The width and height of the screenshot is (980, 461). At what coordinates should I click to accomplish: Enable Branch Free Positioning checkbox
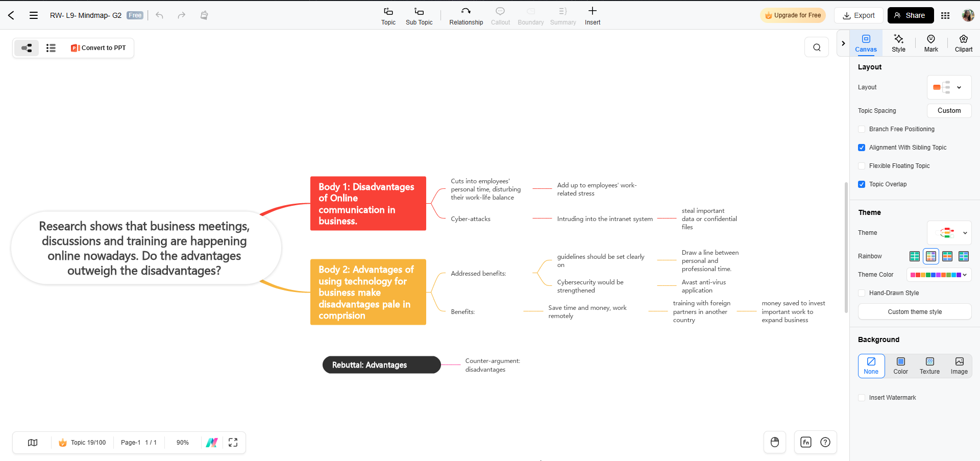pyautogui.click(x=862, y=129)
